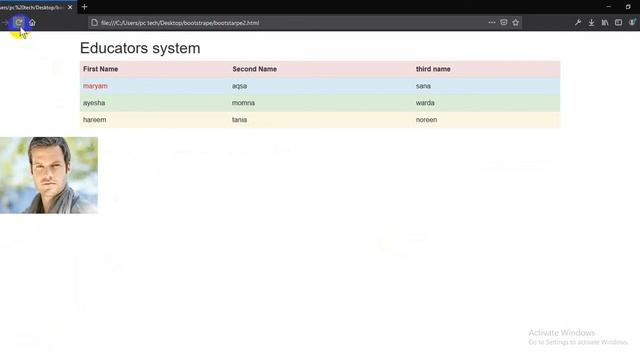Reload the page with the refresh button
640x360 pixels.
(x=18, y=22)
